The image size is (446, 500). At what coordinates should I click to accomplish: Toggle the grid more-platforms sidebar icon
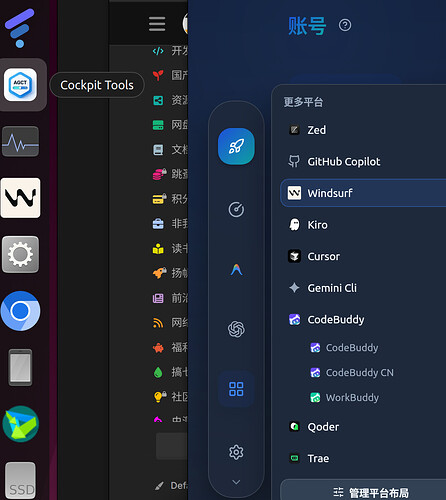tap(236, 389)
